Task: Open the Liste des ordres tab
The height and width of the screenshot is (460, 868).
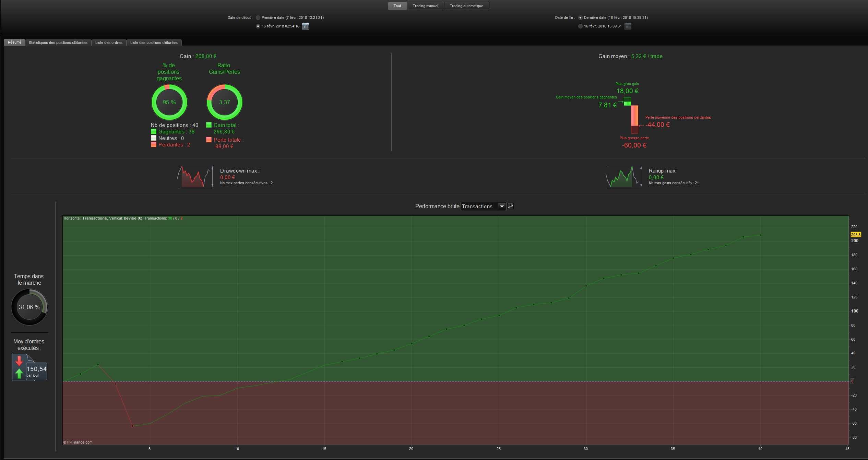Action: (x=109, y=43)
